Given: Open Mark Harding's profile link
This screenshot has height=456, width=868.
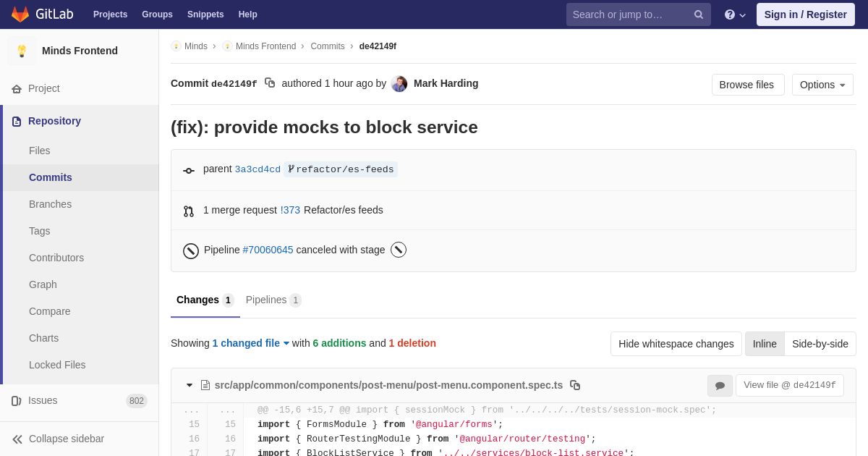Looking at the screenshot, I should (x=446, y=83).
